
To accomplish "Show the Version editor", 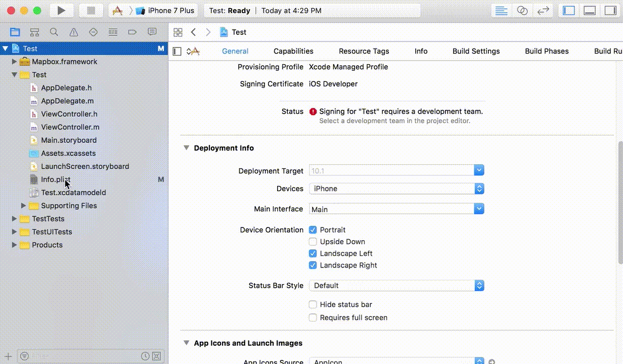I will pos(543,10).
